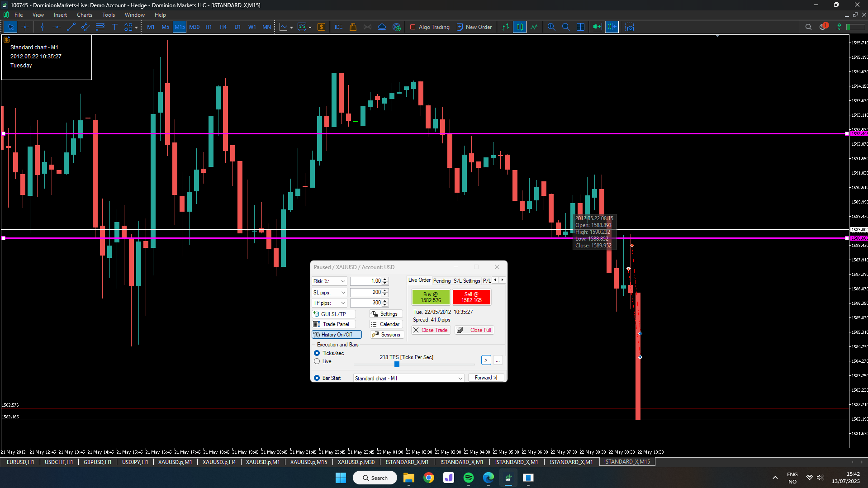The image size is (868, 488).
Task: Click the Close Trade button
Action: coord(430,330)
